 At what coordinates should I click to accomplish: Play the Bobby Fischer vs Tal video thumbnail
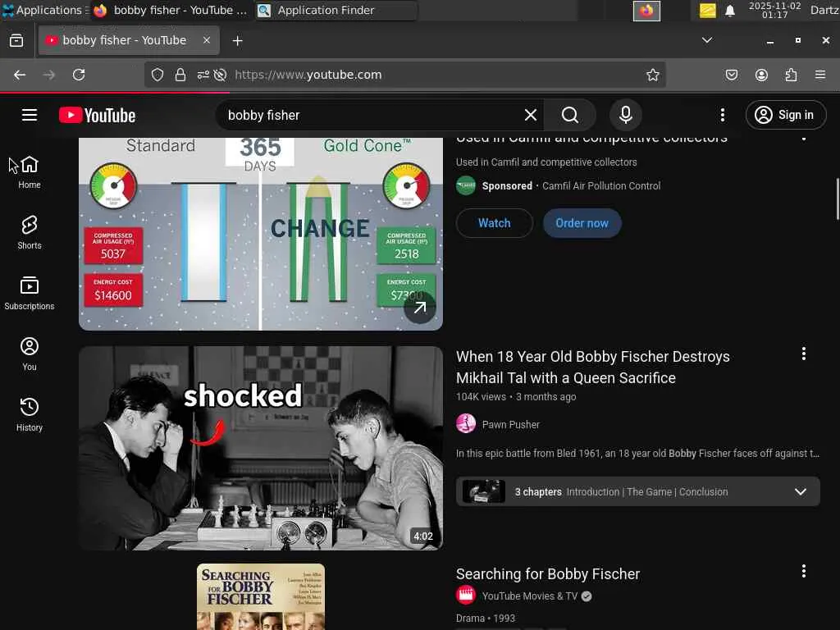pyautogui.click(x=260, y=448)
